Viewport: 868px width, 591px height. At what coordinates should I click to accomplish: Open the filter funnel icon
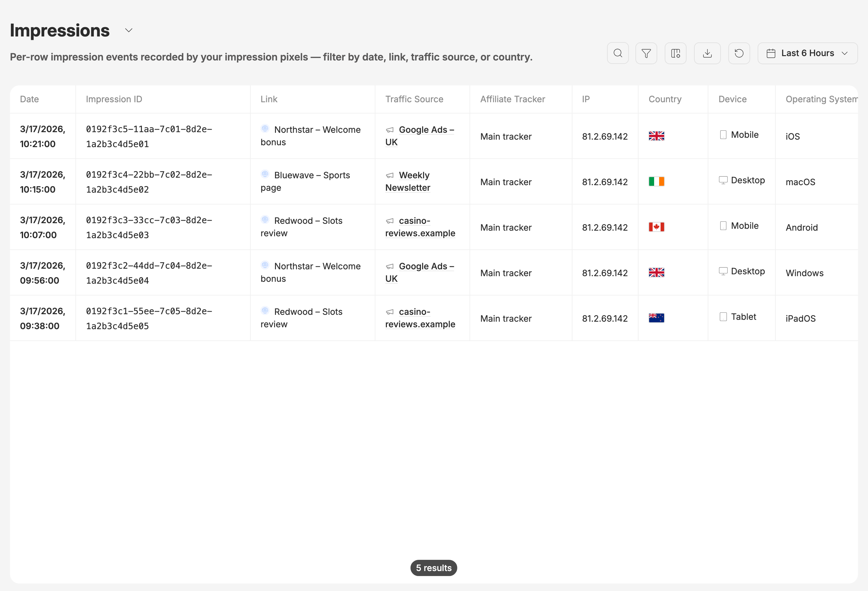pos(646,53)
